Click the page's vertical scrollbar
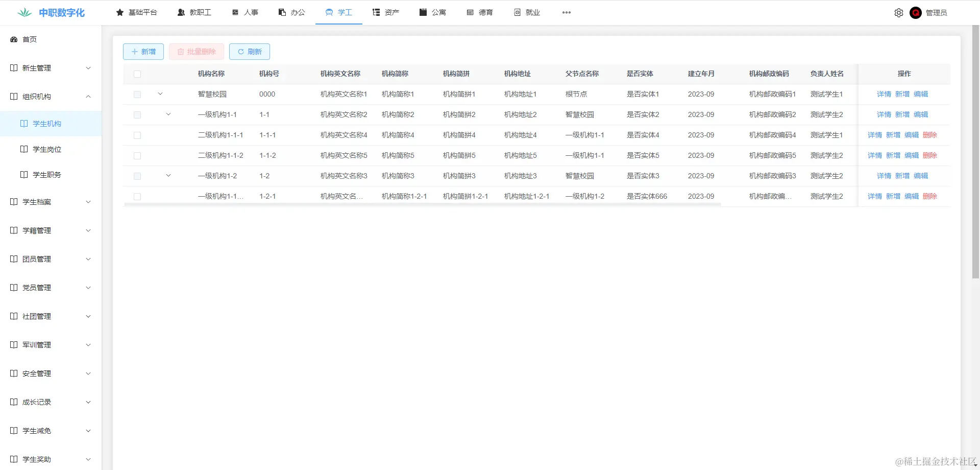Screen dimensions: 980x470 point(975,152)
